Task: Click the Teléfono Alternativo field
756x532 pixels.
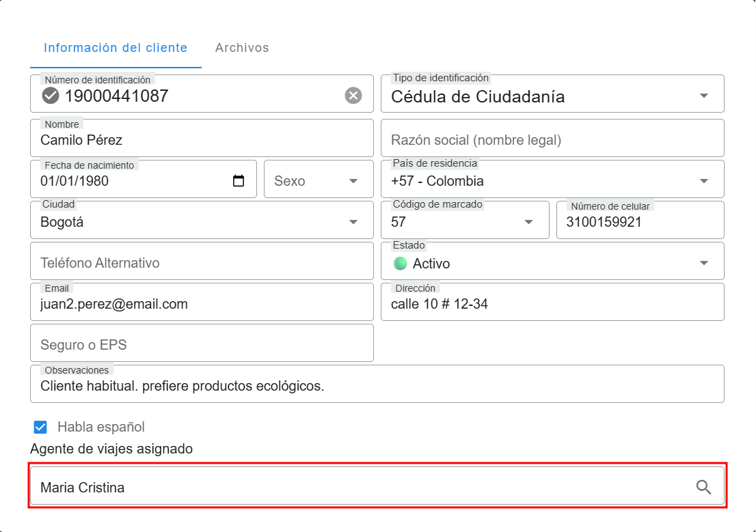Action: 202,263
